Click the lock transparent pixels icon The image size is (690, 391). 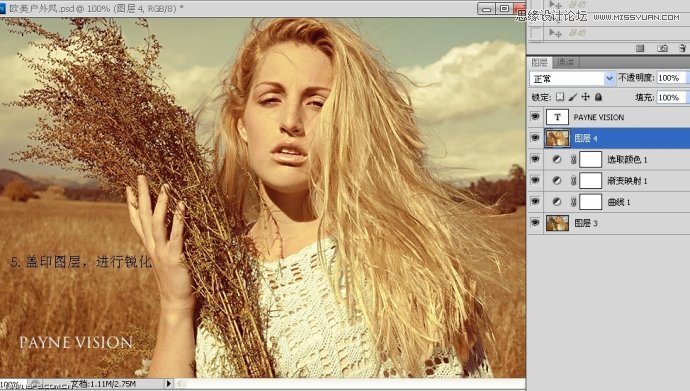[x=560, y=97]
